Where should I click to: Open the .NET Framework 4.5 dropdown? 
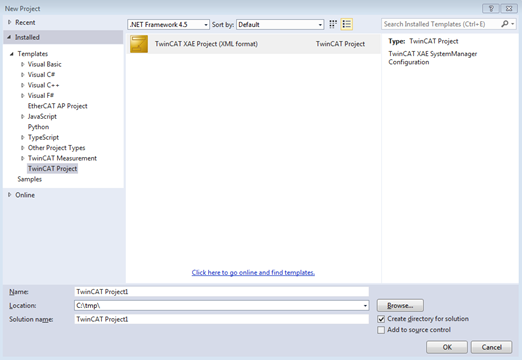tap(168, 24)
